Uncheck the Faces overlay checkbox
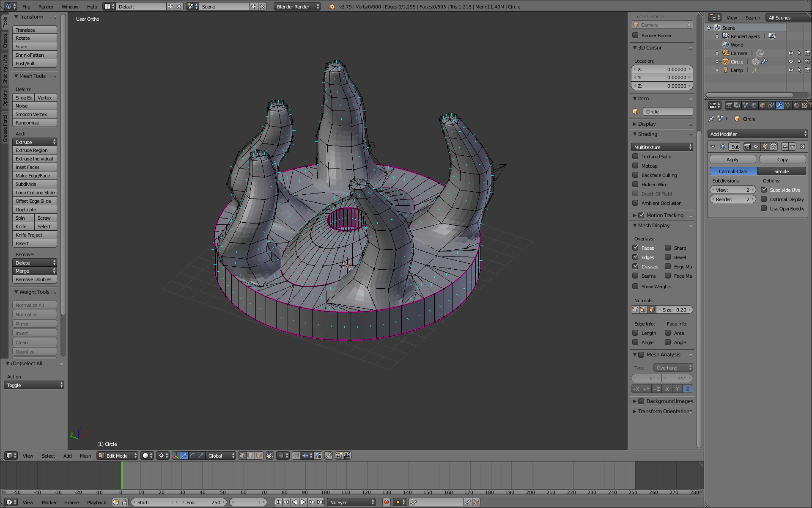Screen dimensions: 812x508 tap(635, 248)
